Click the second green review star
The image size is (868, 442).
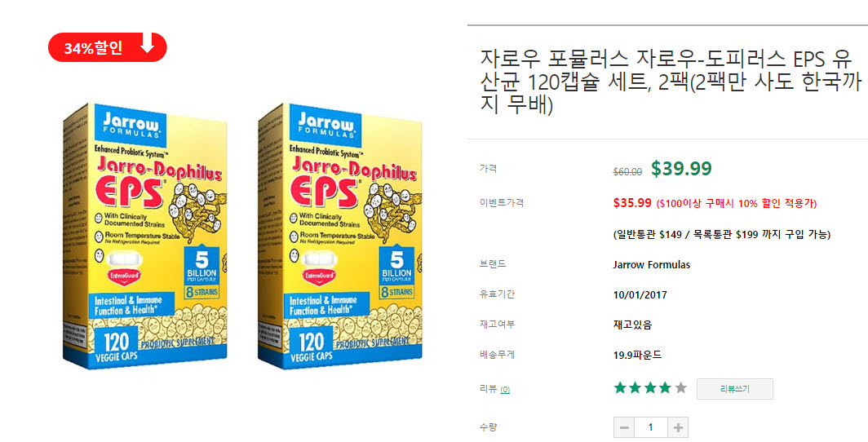(635, 388)
